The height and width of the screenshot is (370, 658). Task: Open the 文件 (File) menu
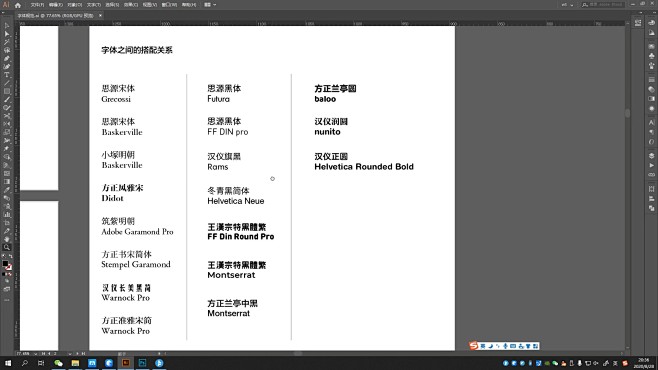(37, 5)
